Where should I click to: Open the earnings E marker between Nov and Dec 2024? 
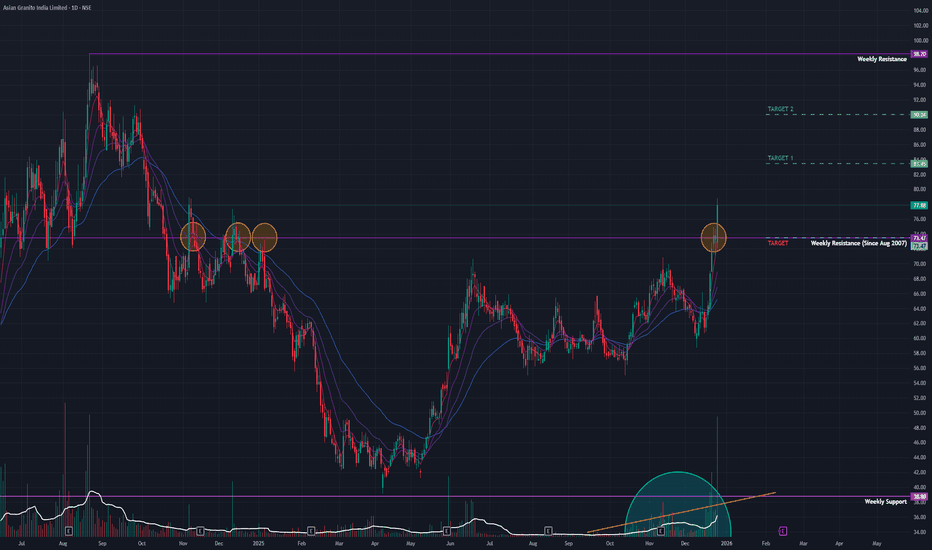(200, 530)
